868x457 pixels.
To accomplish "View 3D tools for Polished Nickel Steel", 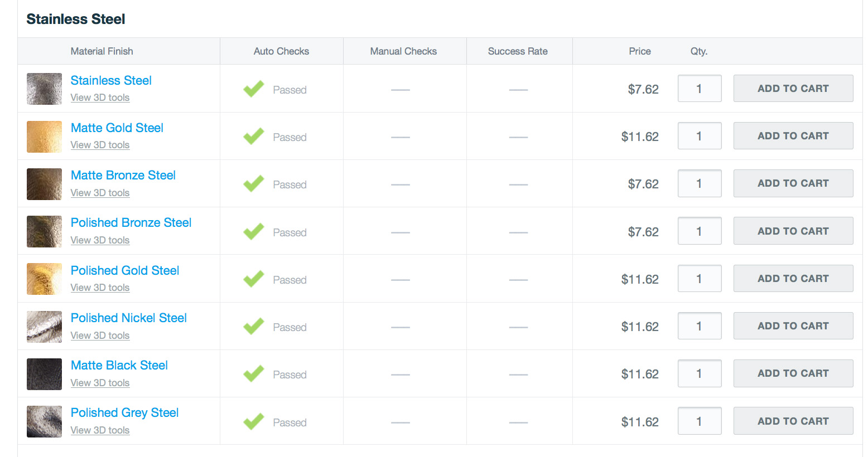I will coord(100,336).
